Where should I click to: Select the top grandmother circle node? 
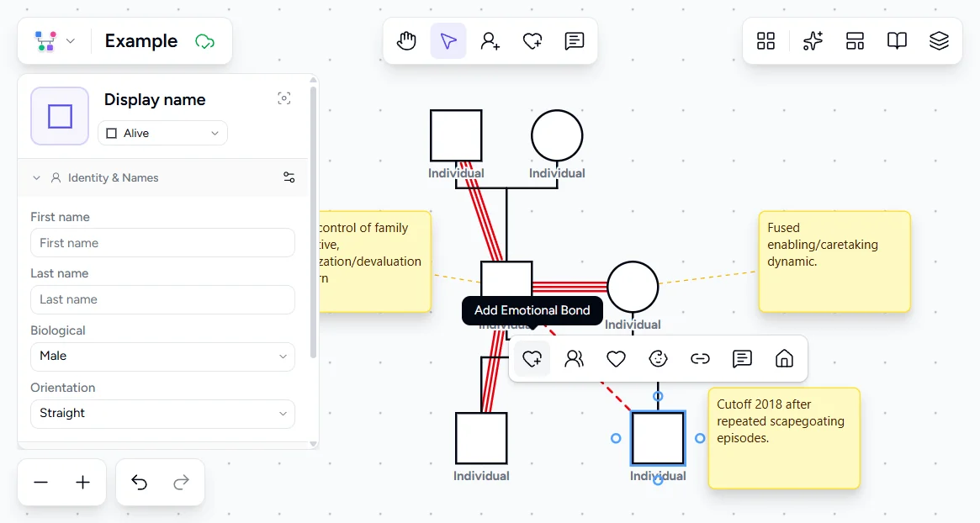click(557, 135)
